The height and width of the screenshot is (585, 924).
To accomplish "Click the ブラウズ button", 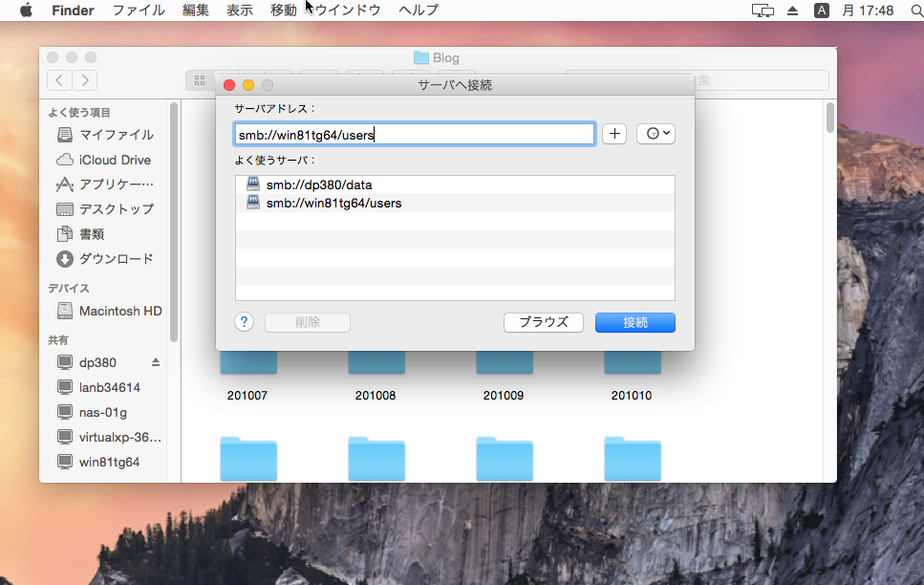I will (x=543, y=322).
